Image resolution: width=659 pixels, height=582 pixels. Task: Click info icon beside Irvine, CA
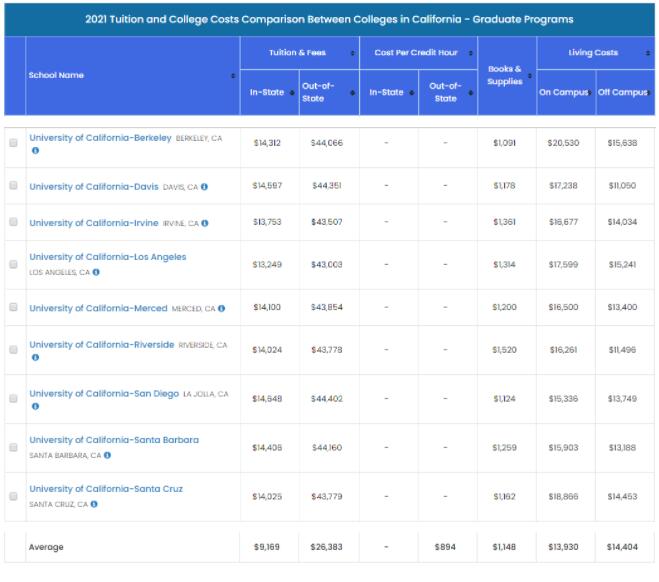tap(206, 223)
